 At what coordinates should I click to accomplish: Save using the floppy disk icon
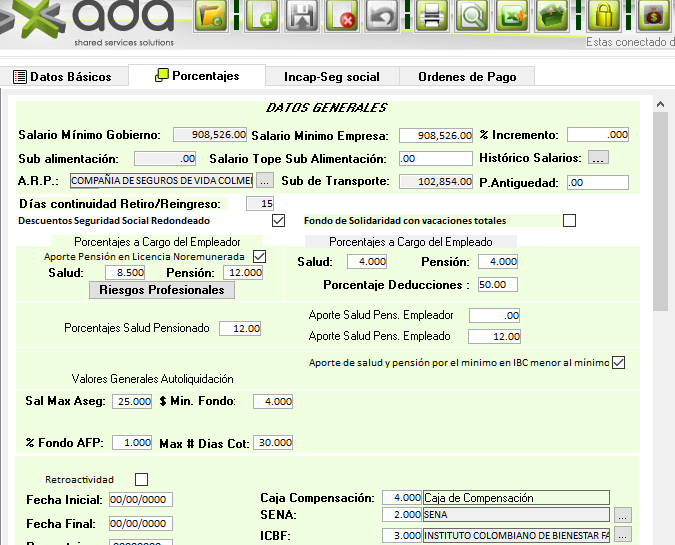point(303,16)
